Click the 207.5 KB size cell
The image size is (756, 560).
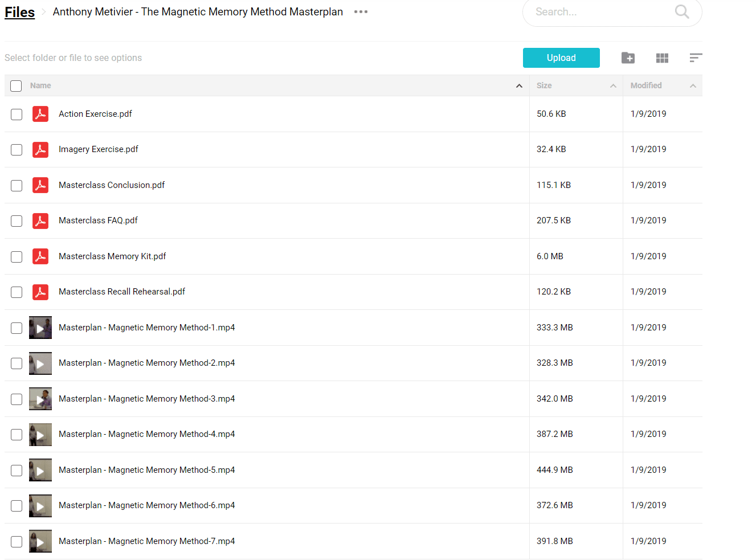pos(554,220)
